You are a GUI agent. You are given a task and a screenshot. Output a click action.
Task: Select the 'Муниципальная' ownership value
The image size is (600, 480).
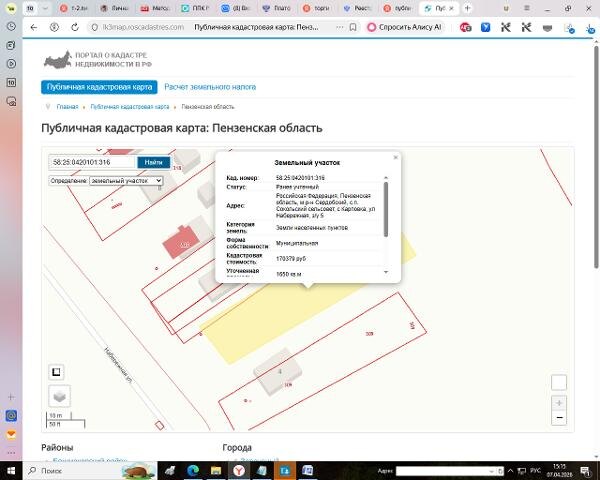(297, 243)
